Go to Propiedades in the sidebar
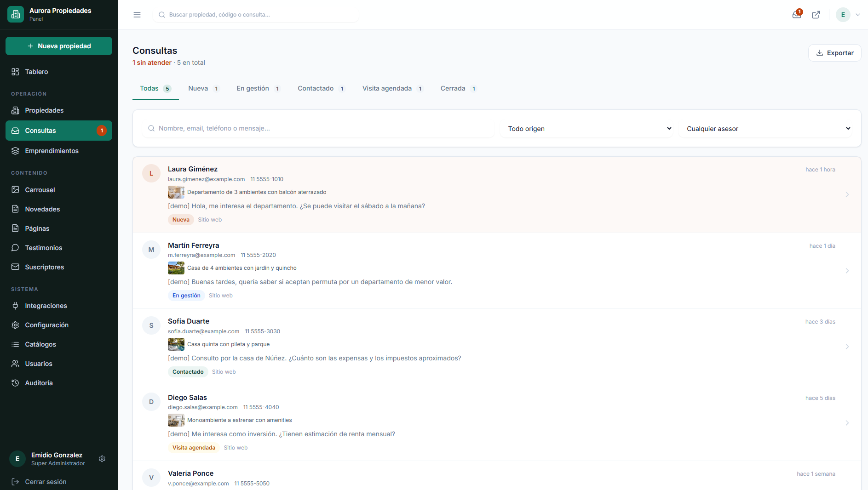Image resolution: width=868 pixels, height=490 pixels. pyautogui.click(x=59, y=110)
